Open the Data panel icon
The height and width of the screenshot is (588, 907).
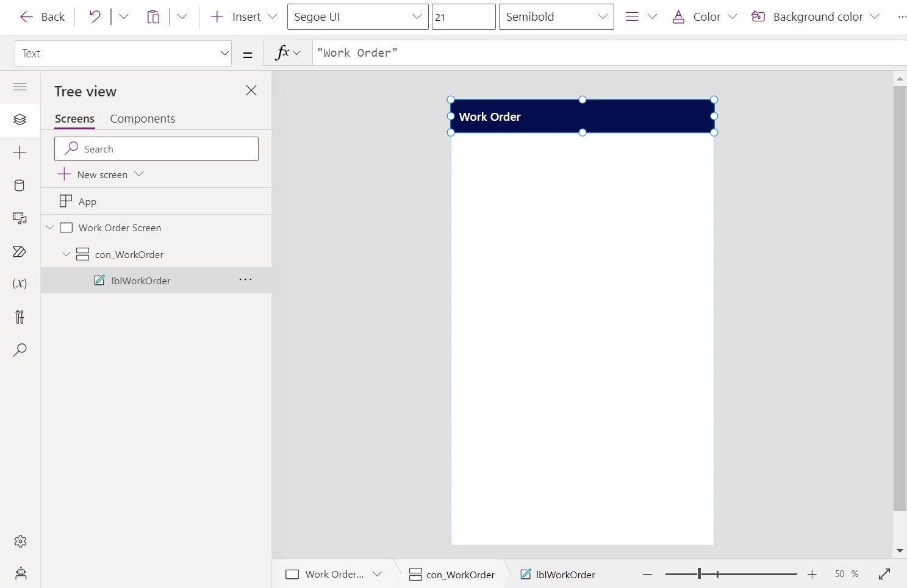click(20, 185)
